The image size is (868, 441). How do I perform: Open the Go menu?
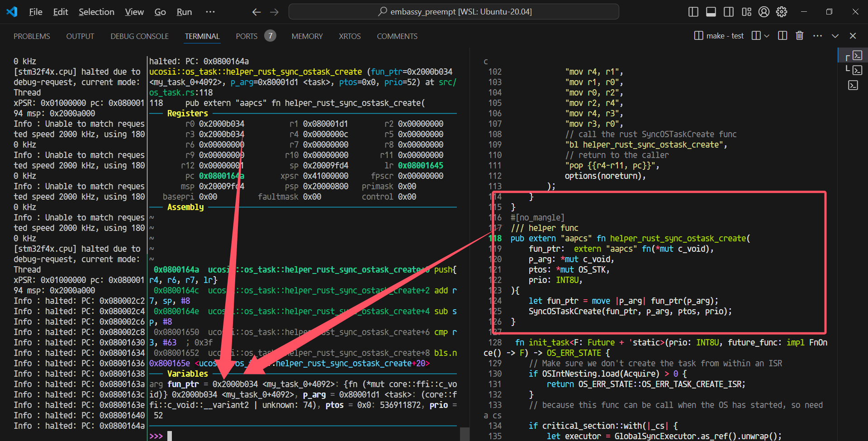click(160, 12)
